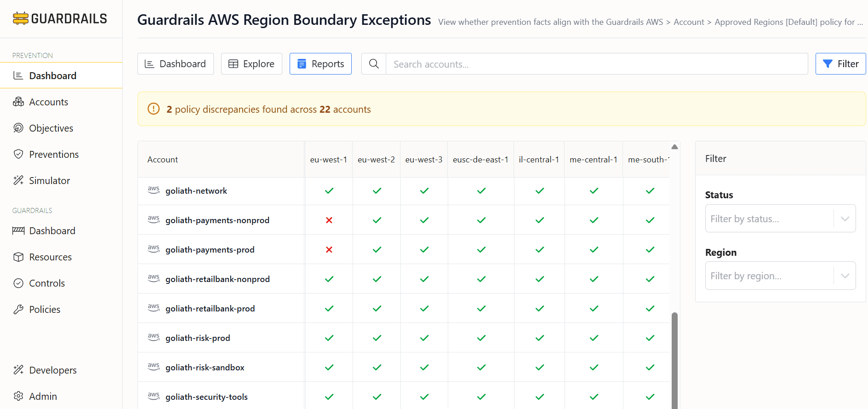Select the goliath-payments-prod account
868x409 pixels.
pyautogui.click(x=210, y=249)
